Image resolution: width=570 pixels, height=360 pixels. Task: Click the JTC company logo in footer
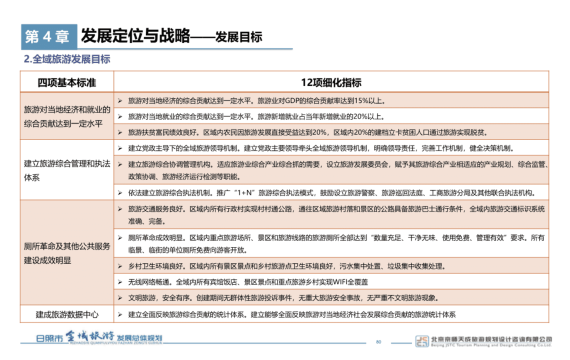click(422, 341)
